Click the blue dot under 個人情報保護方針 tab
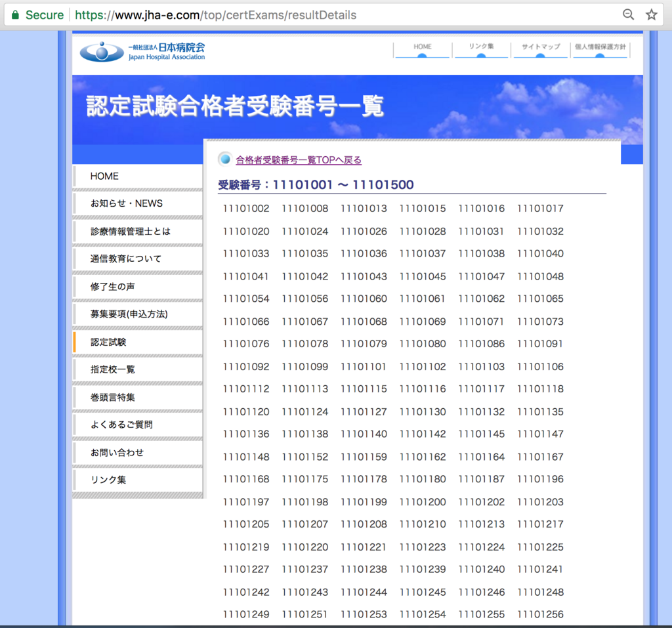 click(x=600, y=54)
